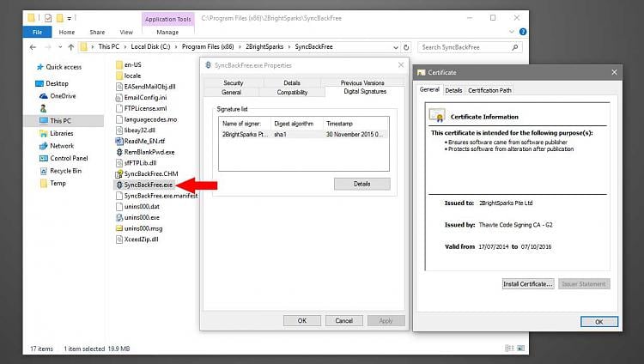Switch to Compatibility tab
The width and height of the screenshot is (644, 364).
coord(292,92)
